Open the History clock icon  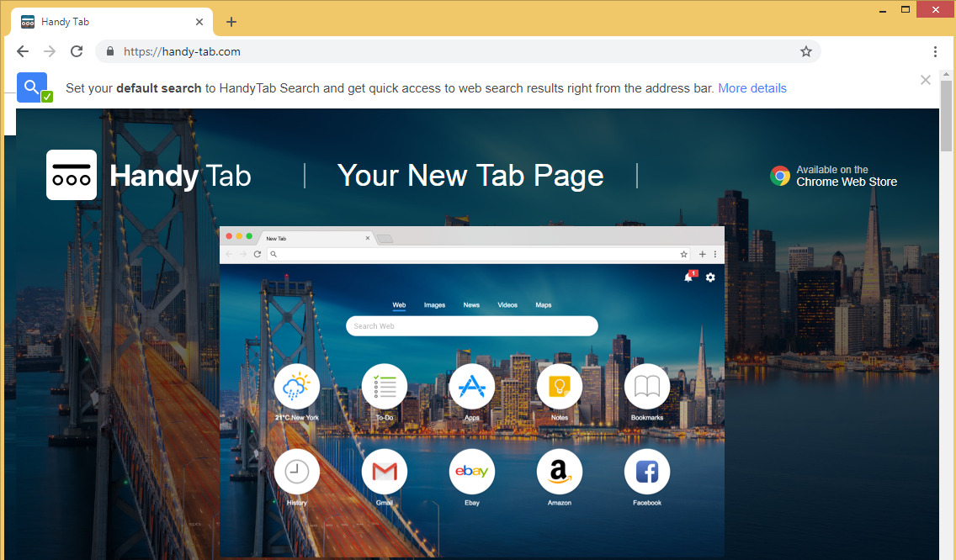pos(297,472)
